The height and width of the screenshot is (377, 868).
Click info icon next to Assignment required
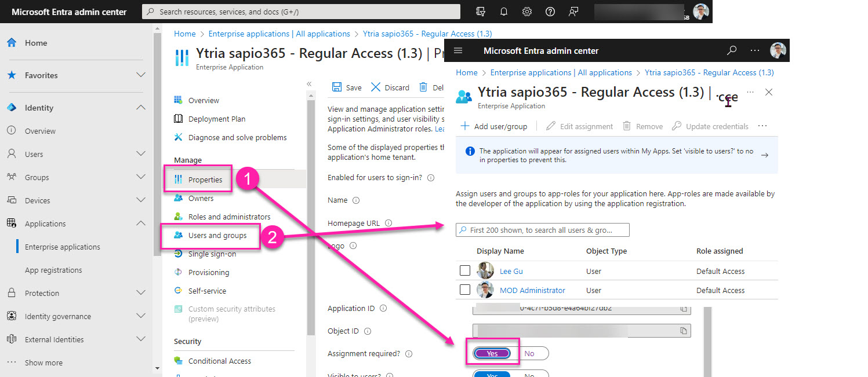[x=409, y=354]
